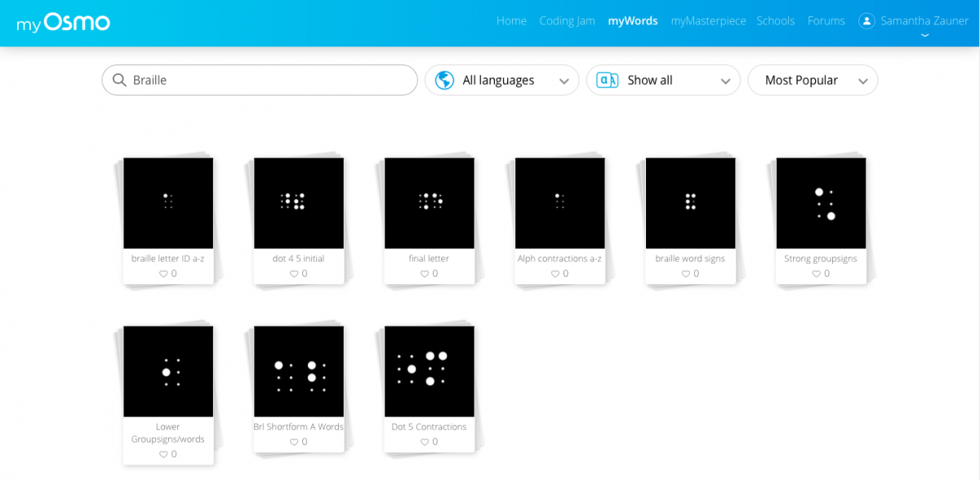Click the myOsmo logo

[63, 22]
